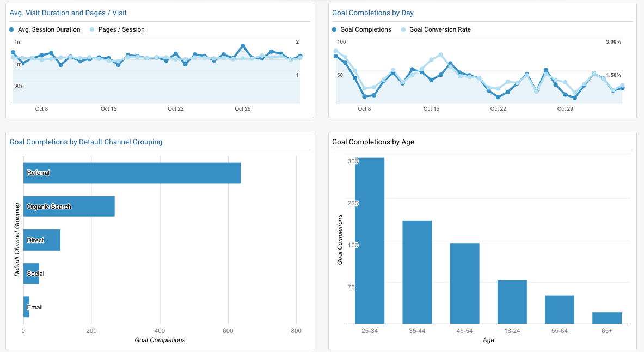Click the 35-44 age group bar
Viewport: 644px width, 352px height.
click(x=417, y=272)
